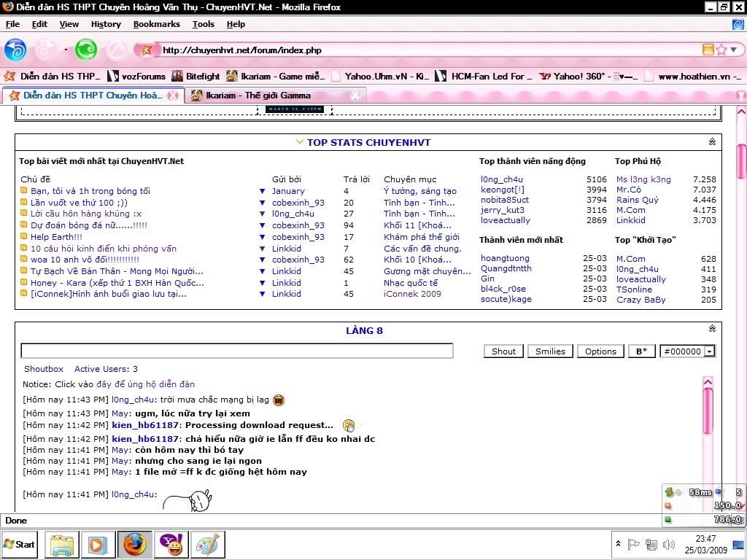The width and height of the screenshot is (747, 560).
Task: Open the Paint icon in the taskbar
Action: pyautogui.click(x=207, y=544)
